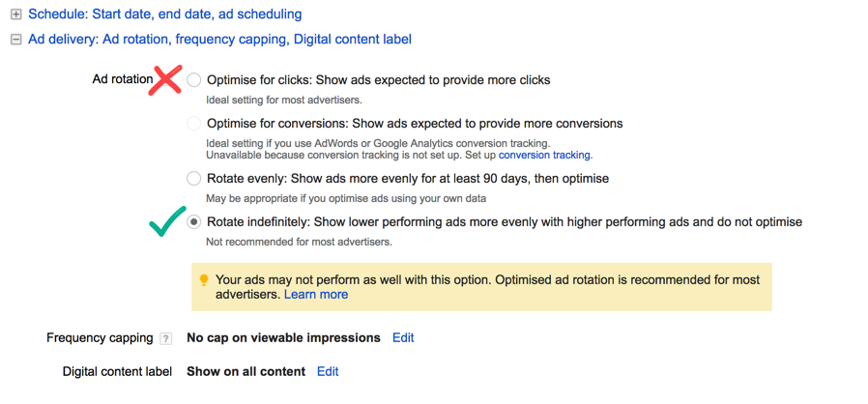868x404 pixels.
Task: Edit the Digital content label setting
Action: tap(328, 371)
